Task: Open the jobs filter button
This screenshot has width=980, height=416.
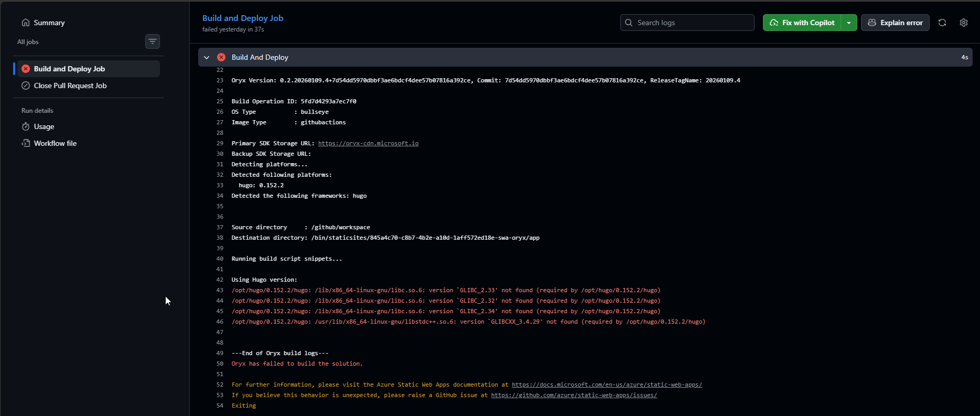Action: pyautogui.click(x=153, y=41)
